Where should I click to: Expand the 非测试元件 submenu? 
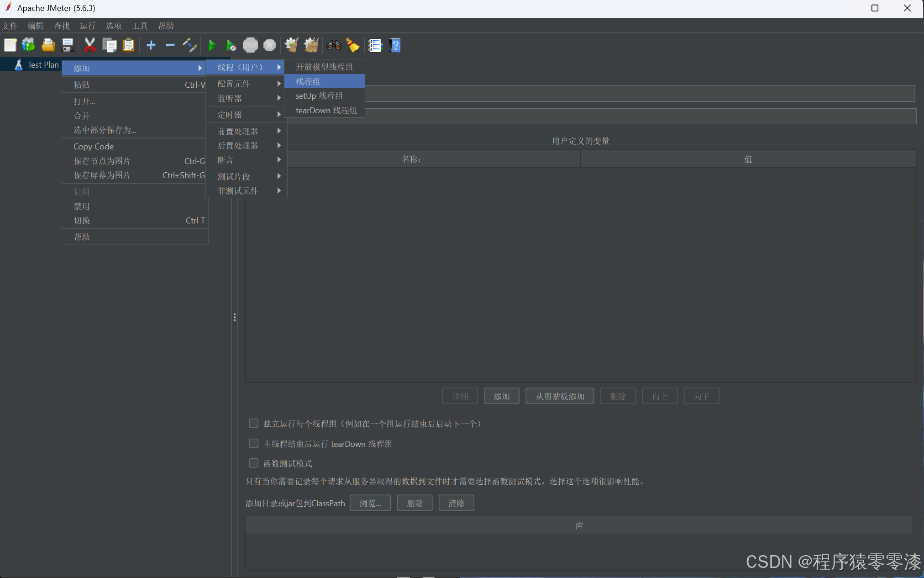(x=246, y=191)
